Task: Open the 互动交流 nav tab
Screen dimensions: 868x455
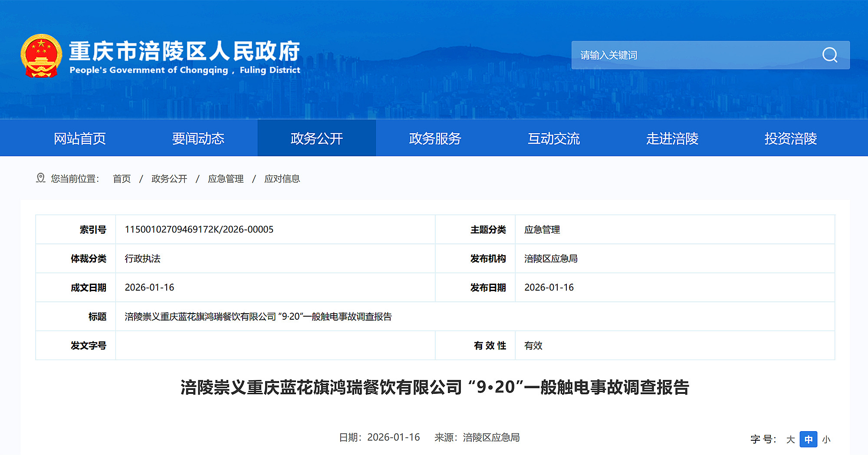Action: [x=554, y=138]
